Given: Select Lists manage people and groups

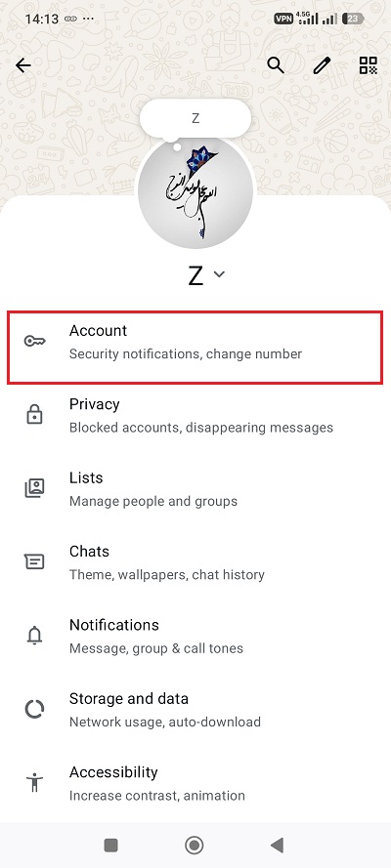Looking at the screenshot, I should [195, 489].
